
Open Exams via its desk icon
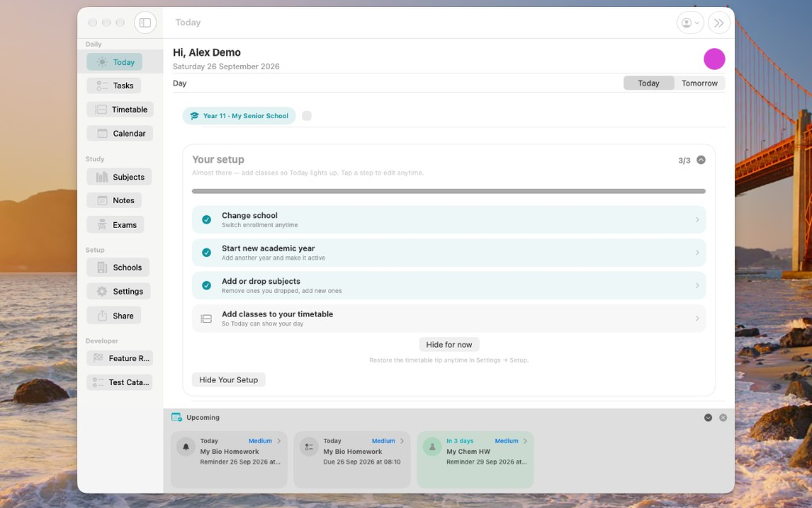(x=102, y=225)
